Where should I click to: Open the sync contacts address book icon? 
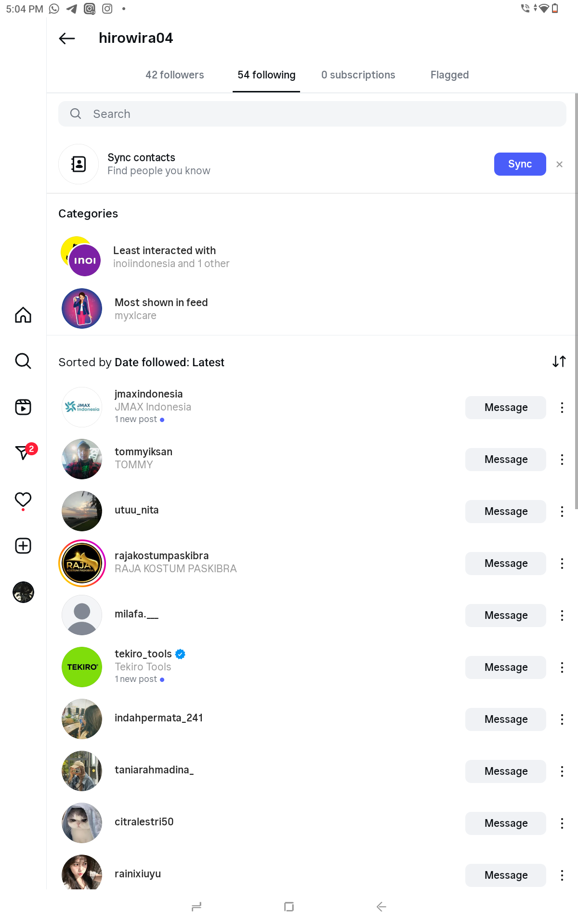coord(79,164)
